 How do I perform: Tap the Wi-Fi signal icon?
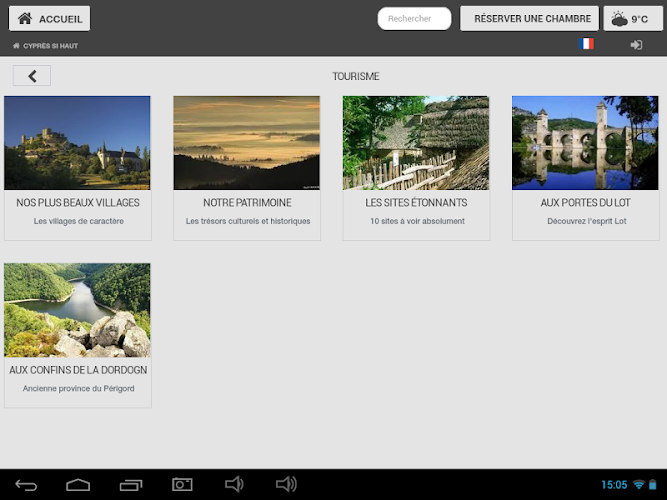pyautogui.click(x=638, y=485)
